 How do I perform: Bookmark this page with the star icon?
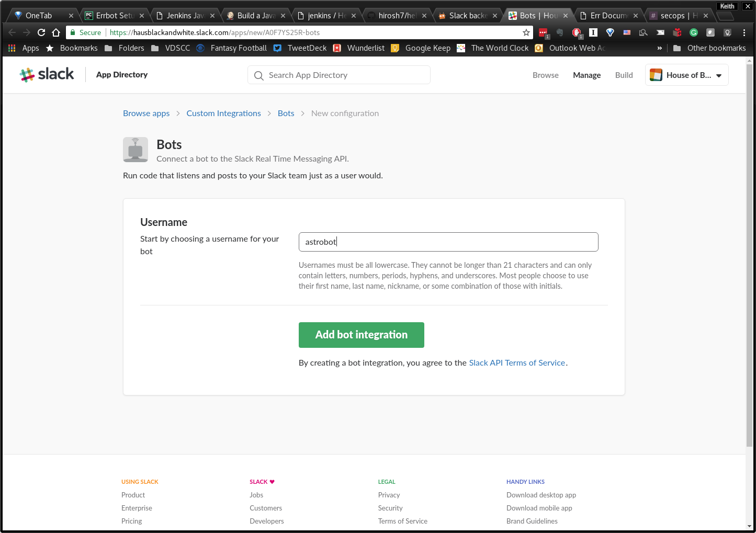[x=526, y=32]
